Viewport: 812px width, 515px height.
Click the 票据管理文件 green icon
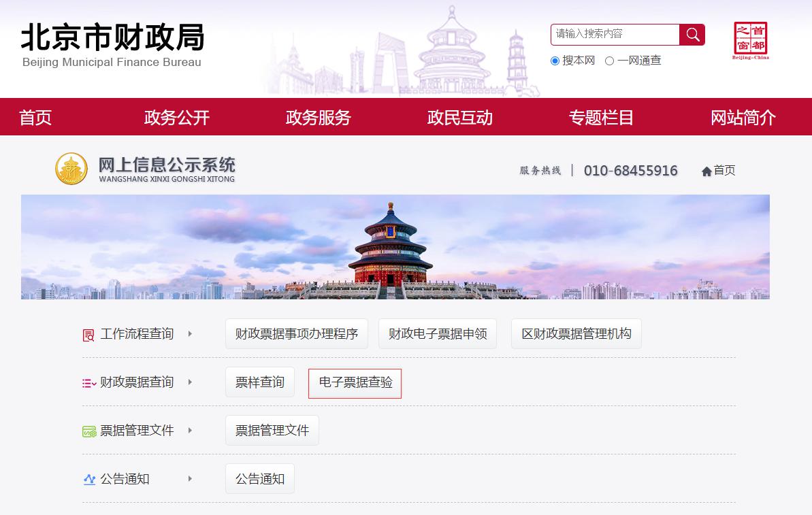[89, 431]
